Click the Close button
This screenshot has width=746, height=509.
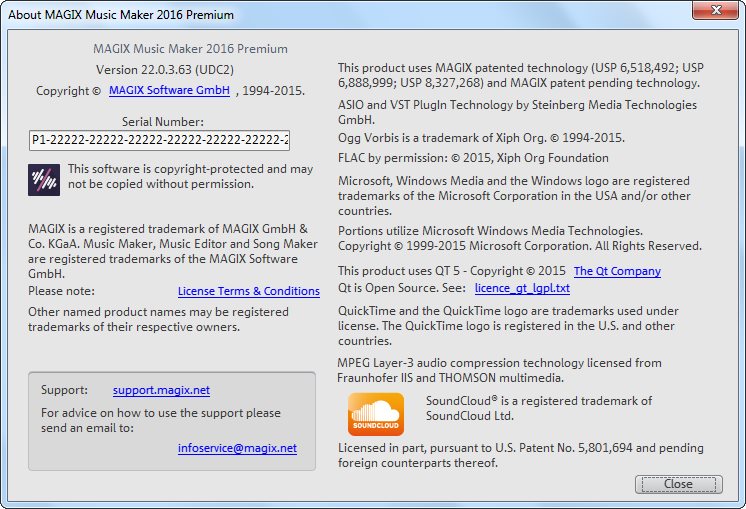(x=678, y=484)
